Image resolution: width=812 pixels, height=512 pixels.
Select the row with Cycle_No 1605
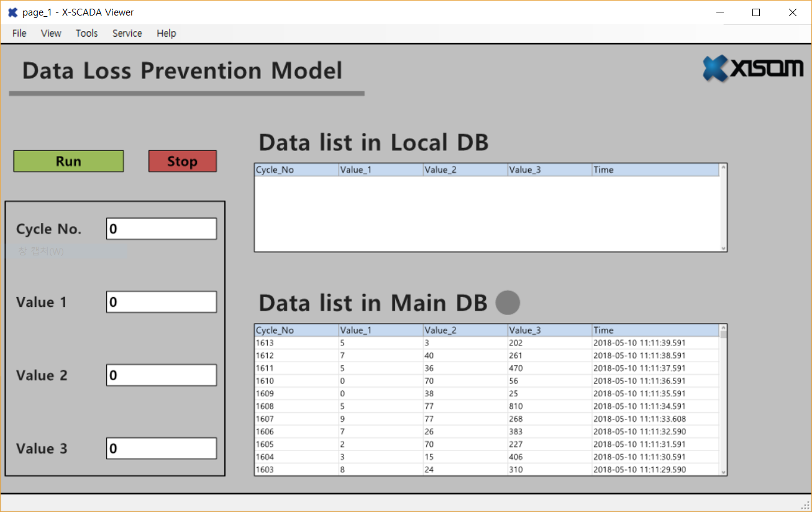point(487,444)
